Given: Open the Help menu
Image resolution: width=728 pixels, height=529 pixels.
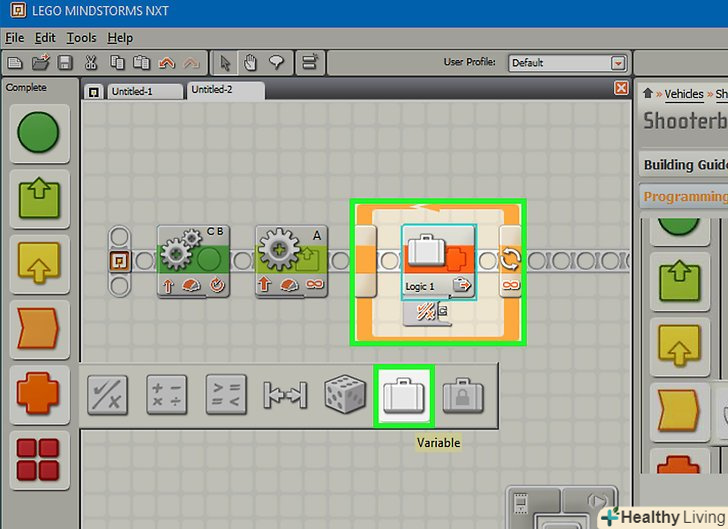Looking at the screenshot, I should pos(120,38).
